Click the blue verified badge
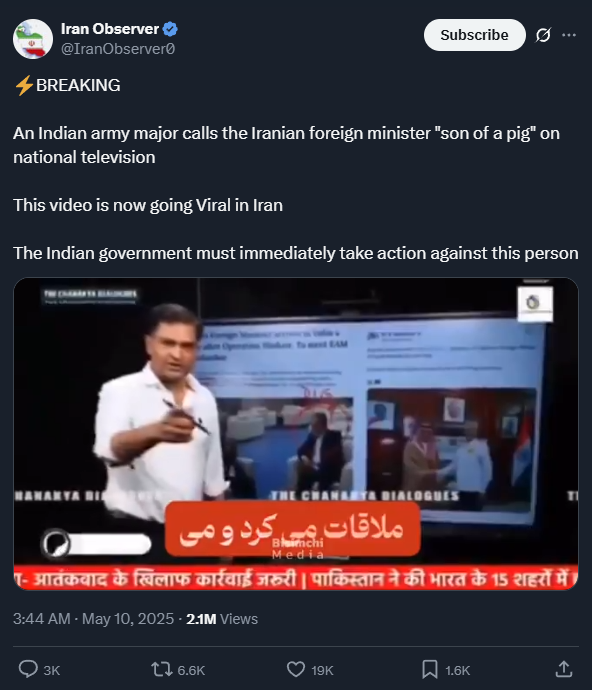The width and height of the screenshot is (592, 690). point(170,29)
